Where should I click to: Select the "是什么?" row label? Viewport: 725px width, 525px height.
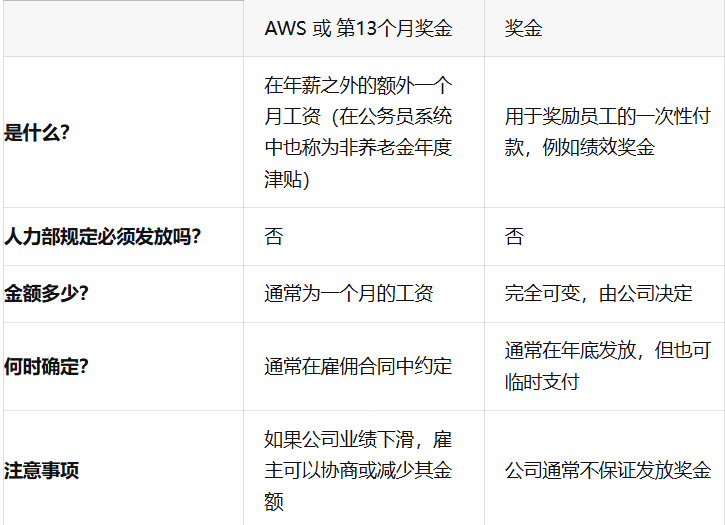pos(37,132)
